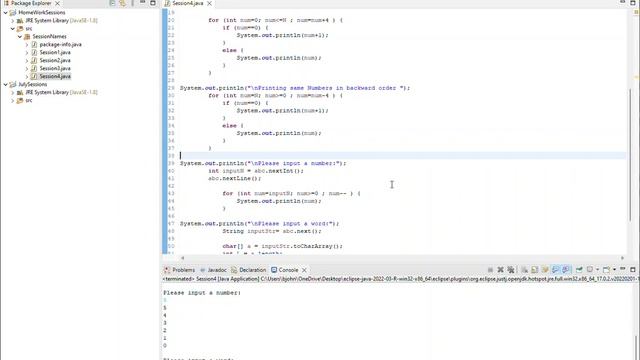
Task: Minimize the editor area
Action: coord(622,2)
